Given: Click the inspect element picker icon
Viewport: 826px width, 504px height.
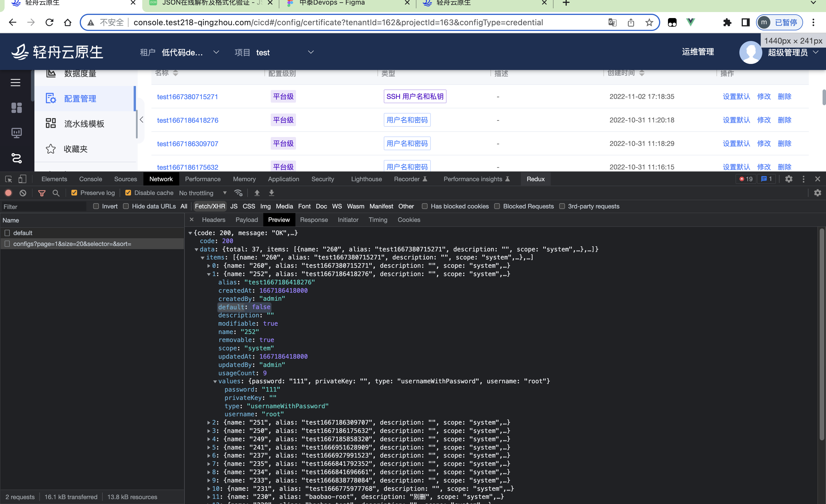Looking at the screenshot, I should pos(9,179).
